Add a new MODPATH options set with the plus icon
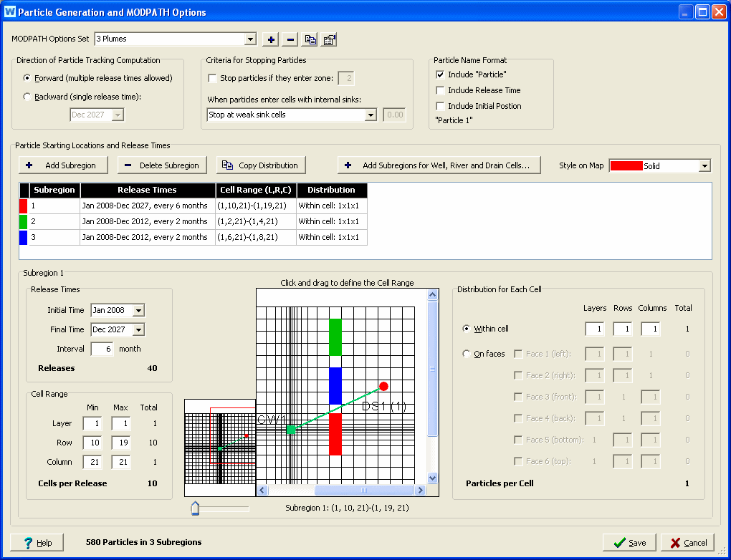The height and width of the screenshot is (560, 731). click(271, 39)
